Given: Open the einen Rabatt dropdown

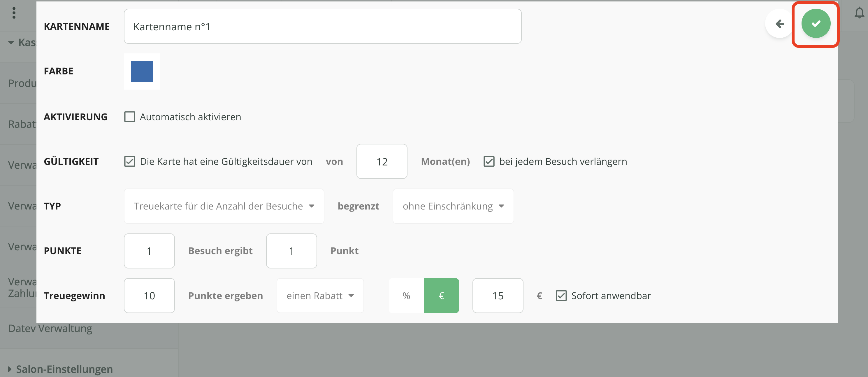Looking at the screenshot, I should click(320, 296).
